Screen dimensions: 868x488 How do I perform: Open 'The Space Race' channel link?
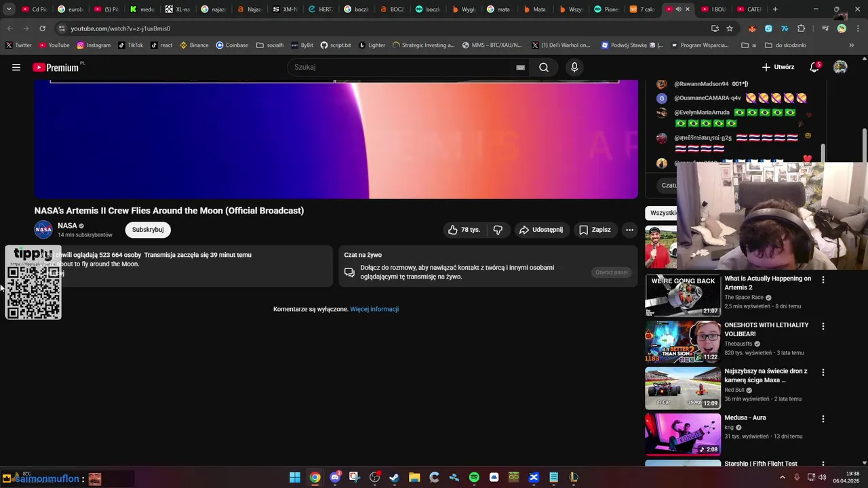coord(744,298)
